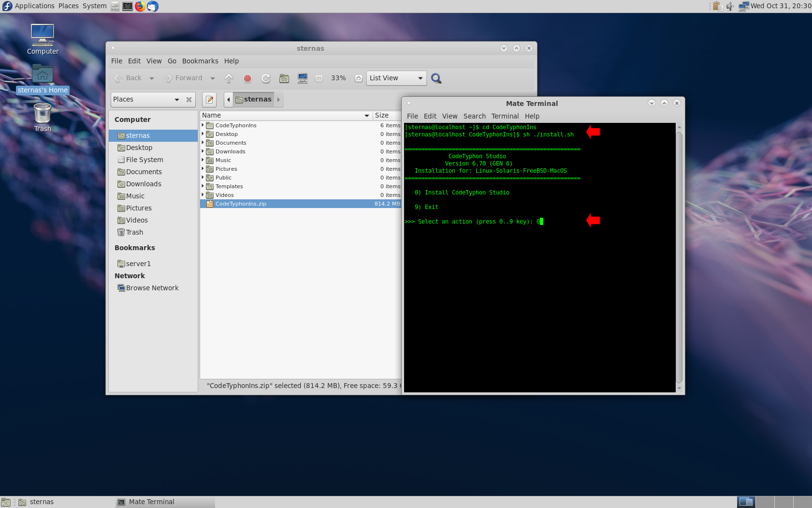Sort by Name column header
The width and height of the screenshot is (812, 508).
tap(286, 116)
